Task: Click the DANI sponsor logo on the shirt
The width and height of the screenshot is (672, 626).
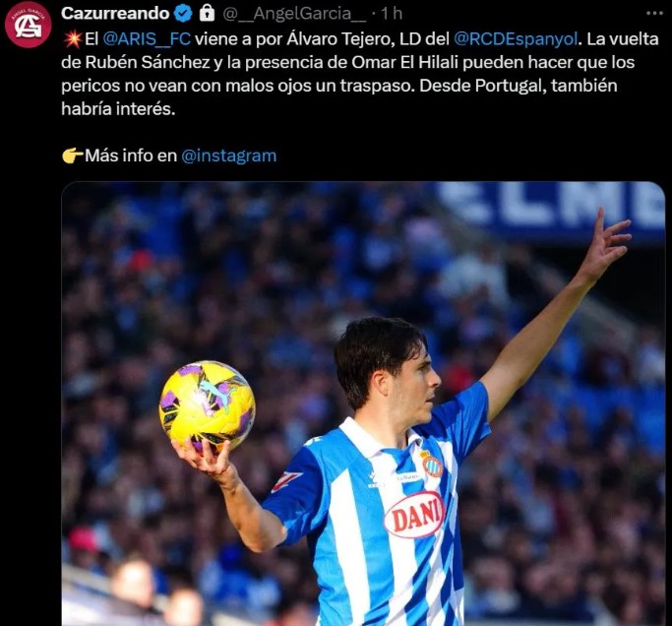Action: [x=414, y=515]
